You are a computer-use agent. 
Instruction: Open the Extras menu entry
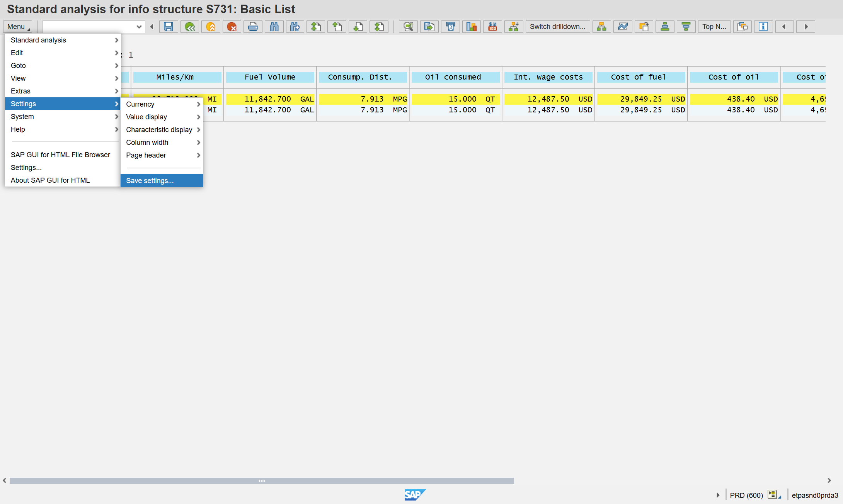(x=63, y=91)
